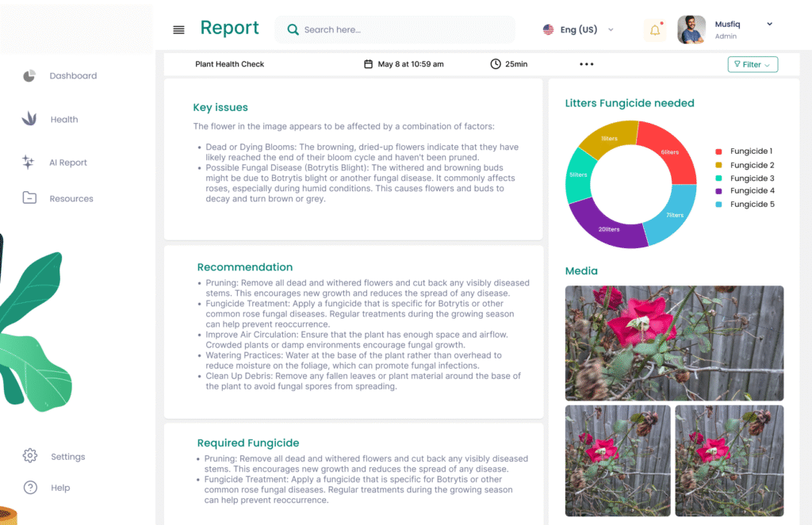Screen dimensions: 812x525
Task: Click the Health leaf icon
Action: 29,119
